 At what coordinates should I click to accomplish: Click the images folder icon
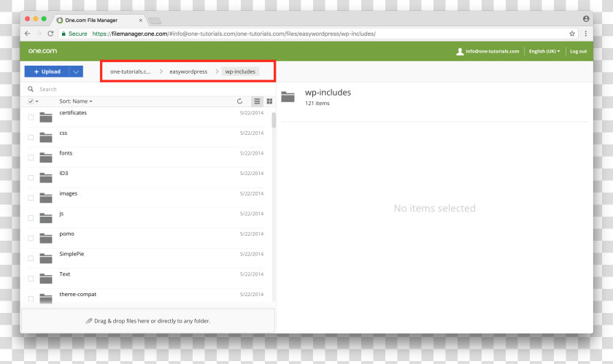click(46, 198)
